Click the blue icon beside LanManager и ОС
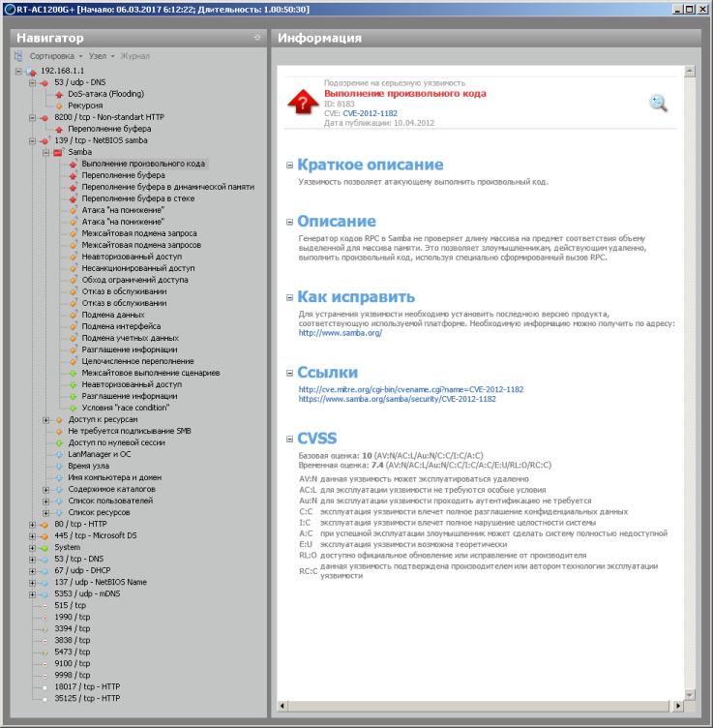713x728 pixels. coord(59,455)
